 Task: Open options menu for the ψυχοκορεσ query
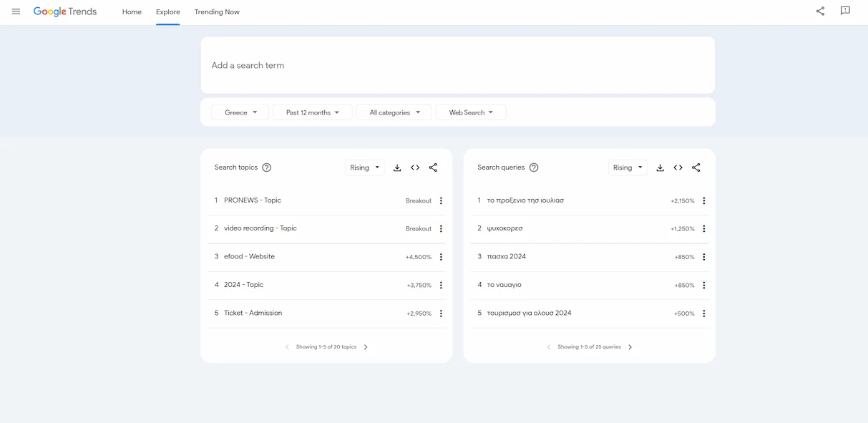coord(703,228)
